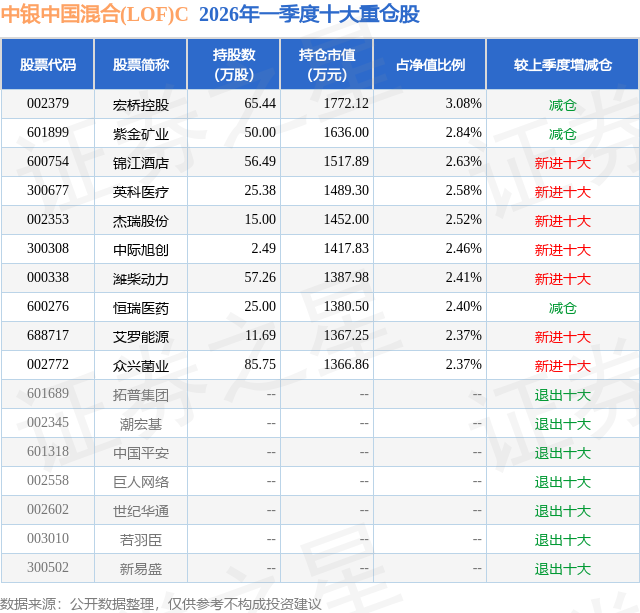The image size is (640, 613).
Task: Select stock code 600754
Action: coord(48,161)
